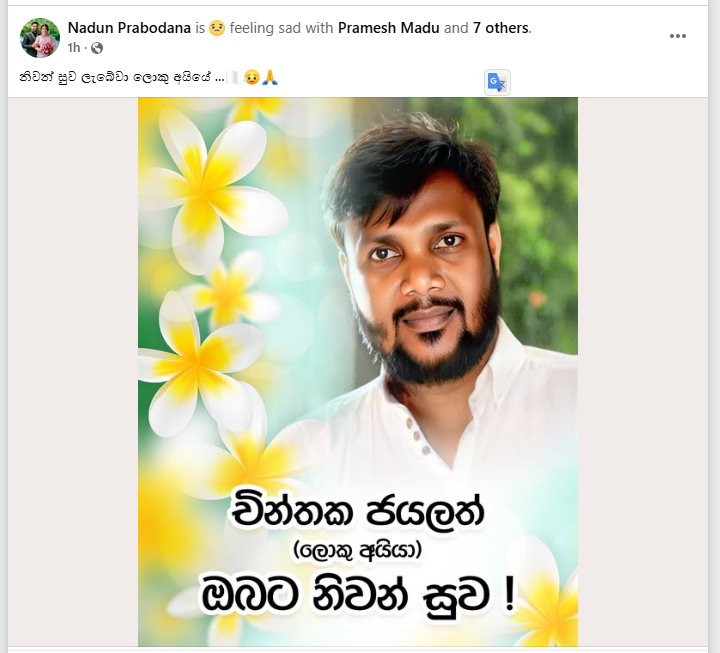Click the crying face emoji in post text
This screenshot has height=653, width=720.
coord(252,77)
